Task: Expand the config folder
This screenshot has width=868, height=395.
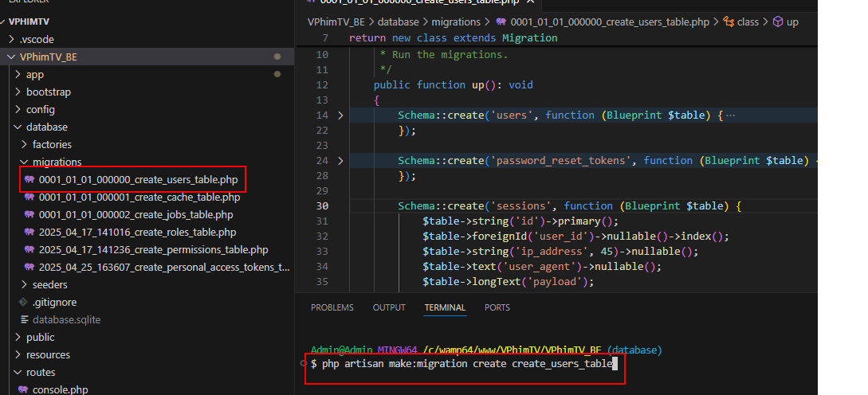Action: [x=18, y=110]
